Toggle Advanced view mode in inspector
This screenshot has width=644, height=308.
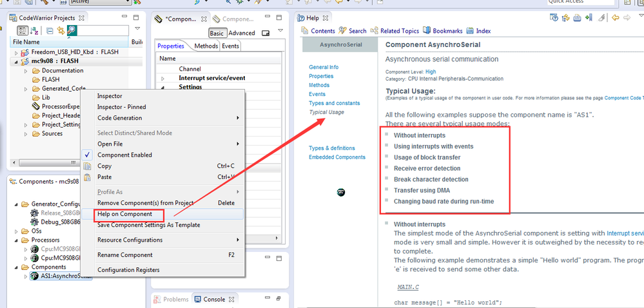pos(242,34)
